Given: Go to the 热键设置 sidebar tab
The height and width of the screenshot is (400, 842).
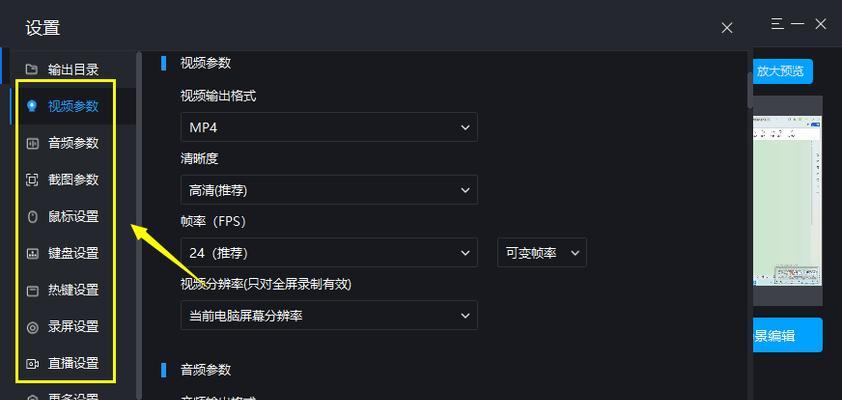Looking at the screenshot, I should coord(73,290).
